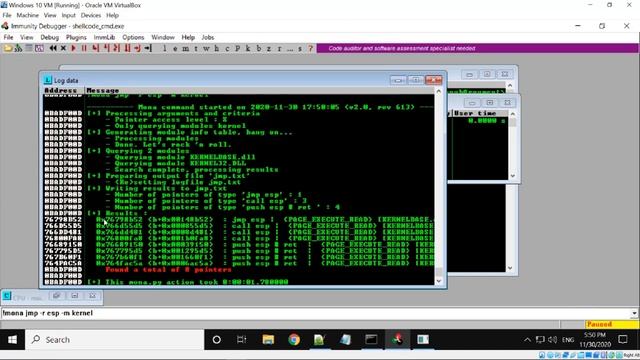Show Executable modules via 'e' button

(175, 48)
